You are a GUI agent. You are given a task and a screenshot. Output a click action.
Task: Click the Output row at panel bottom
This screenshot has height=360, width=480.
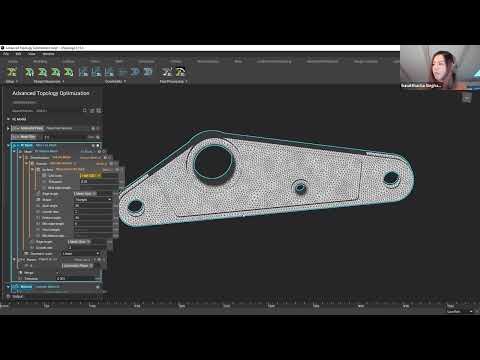17,296
